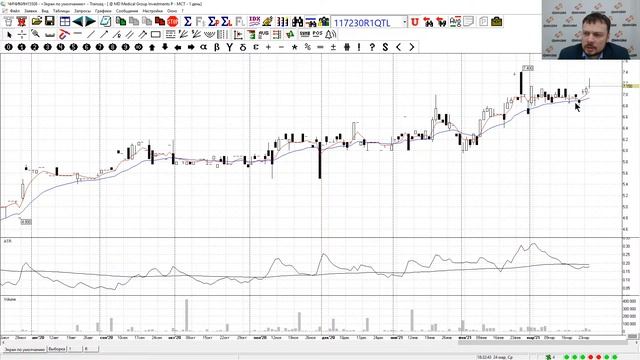Insert the beta symbol marker

tap(217, 47)
